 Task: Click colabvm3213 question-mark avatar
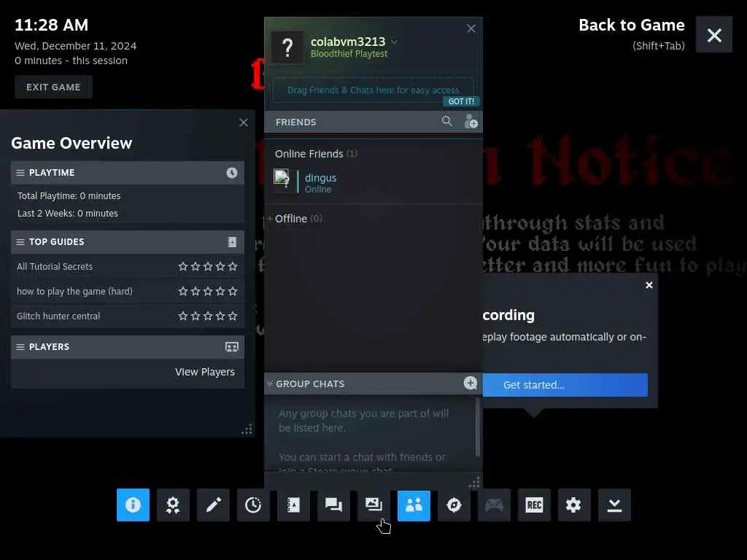pos(287,47)
